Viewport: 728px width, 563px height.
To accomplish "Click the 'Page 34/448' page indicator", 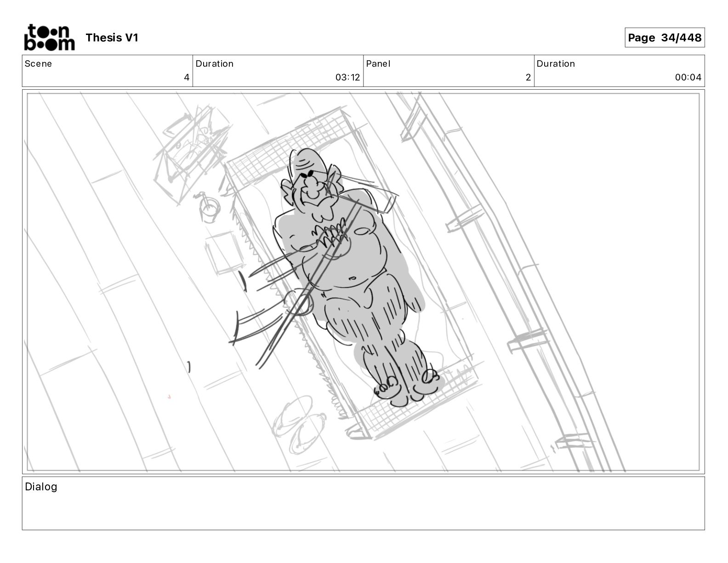I will 665,38.
